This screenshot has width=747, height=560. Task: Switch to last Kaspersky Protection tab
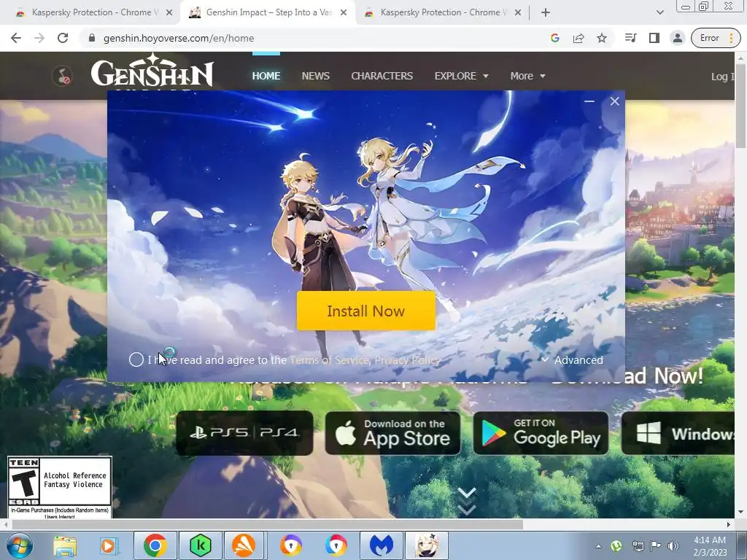point(443,12)
